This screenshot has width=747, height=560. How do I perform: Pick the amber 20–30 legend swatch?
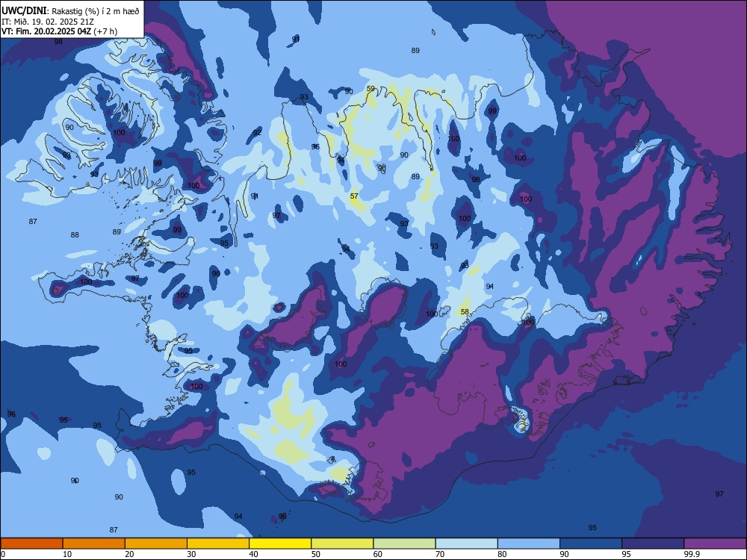156,544
